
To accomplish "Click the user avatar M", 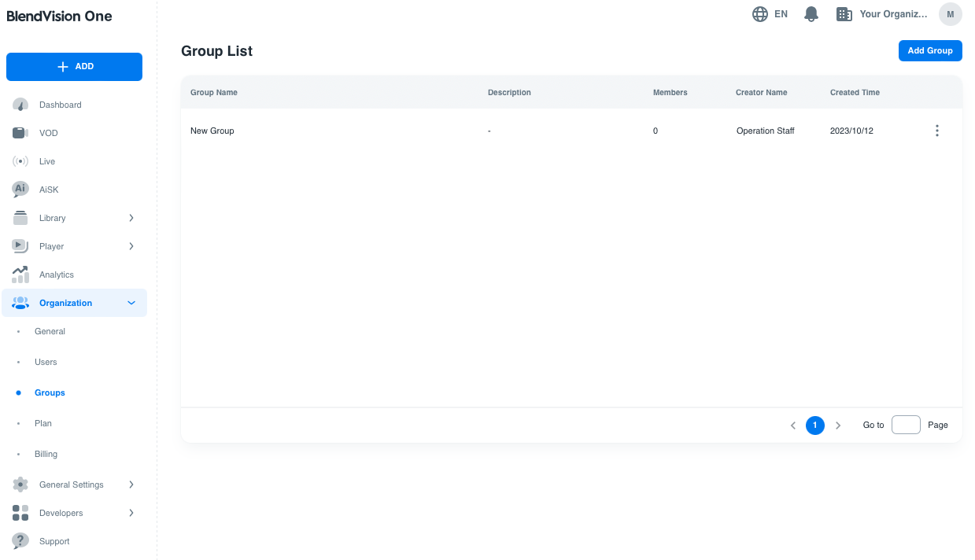I will click(950, 14).
